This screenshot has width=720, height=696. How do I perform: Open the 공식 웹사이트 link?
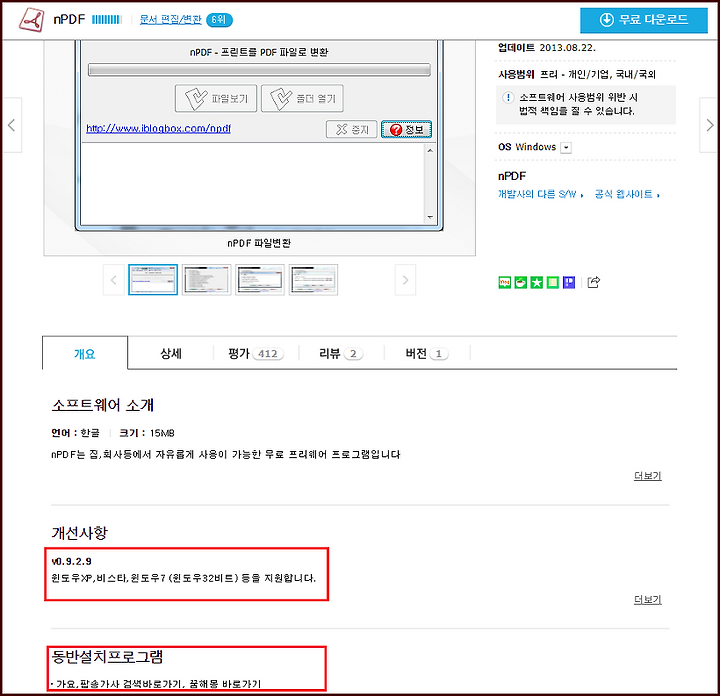coord(627,194)
